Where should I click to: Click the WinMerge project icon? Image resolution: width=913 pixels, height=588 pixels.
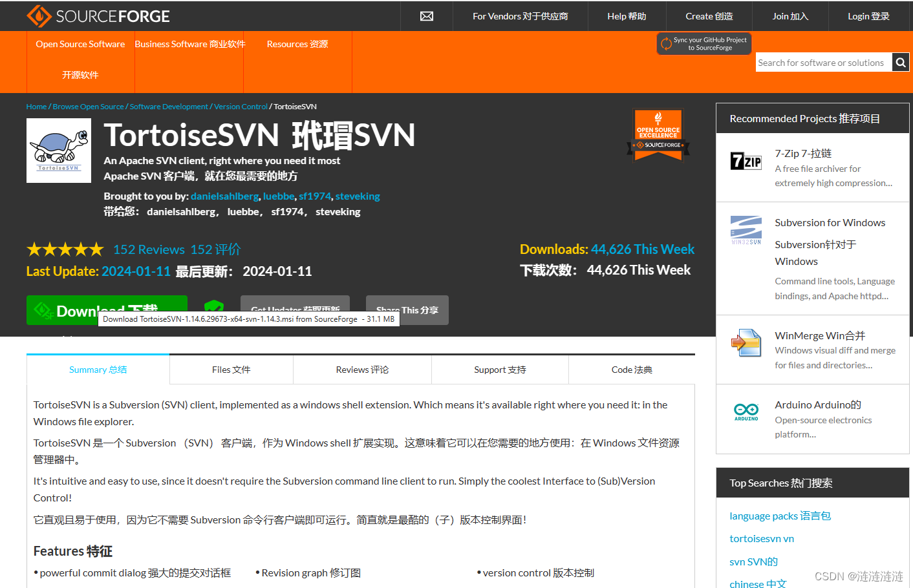tap(746, 343)
